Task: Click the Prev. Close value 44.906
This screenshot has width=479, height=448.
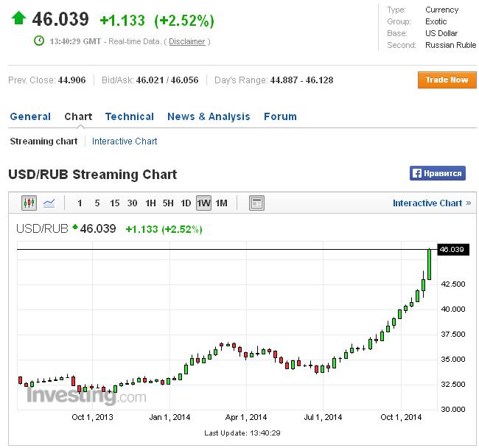Action: [x=71, y=80]
